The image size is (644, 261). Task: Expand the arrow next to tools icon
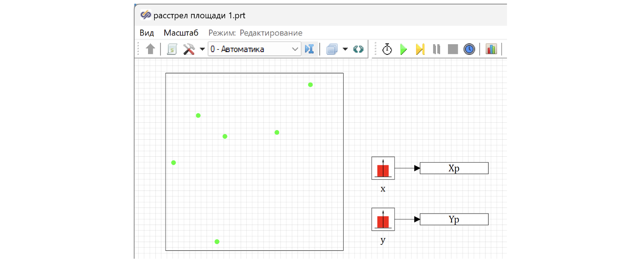pos(202,49)
